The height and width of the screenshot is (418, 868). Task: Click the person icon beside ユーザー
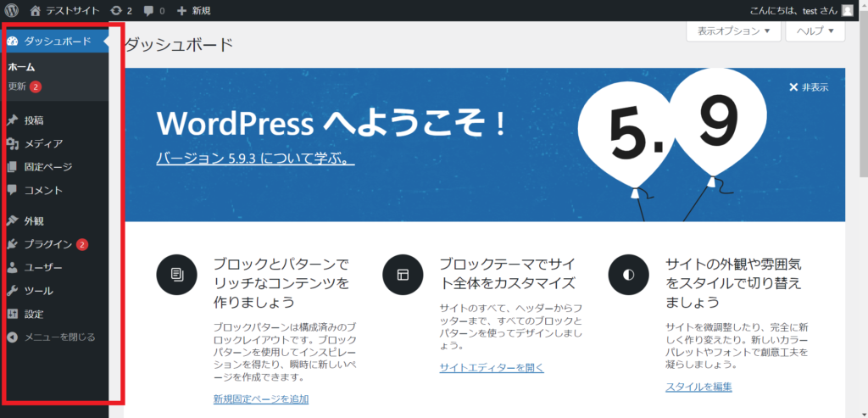coord(13,267)
